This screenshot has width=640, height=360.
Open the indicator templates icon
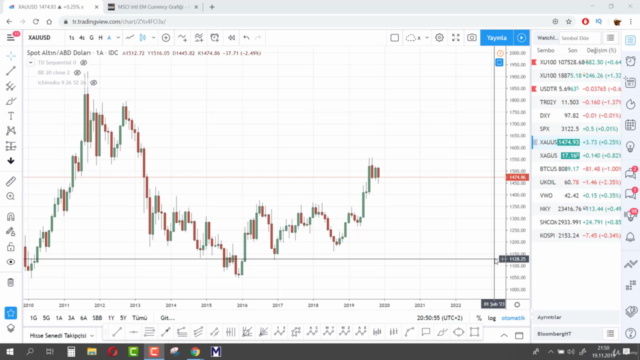[x=199, y=38]
